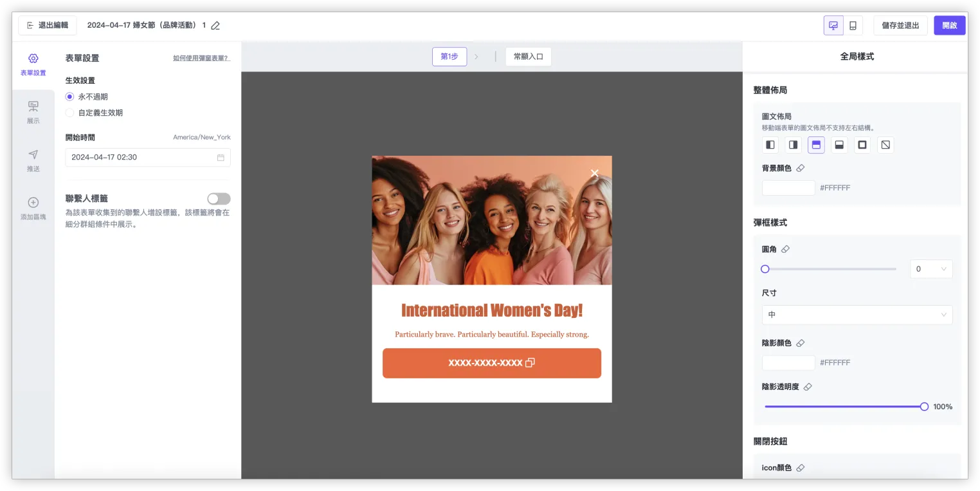This screenshot has width=980, height=491.
Task: Close the popup preview with the X icon
Action: coord(594,173)
